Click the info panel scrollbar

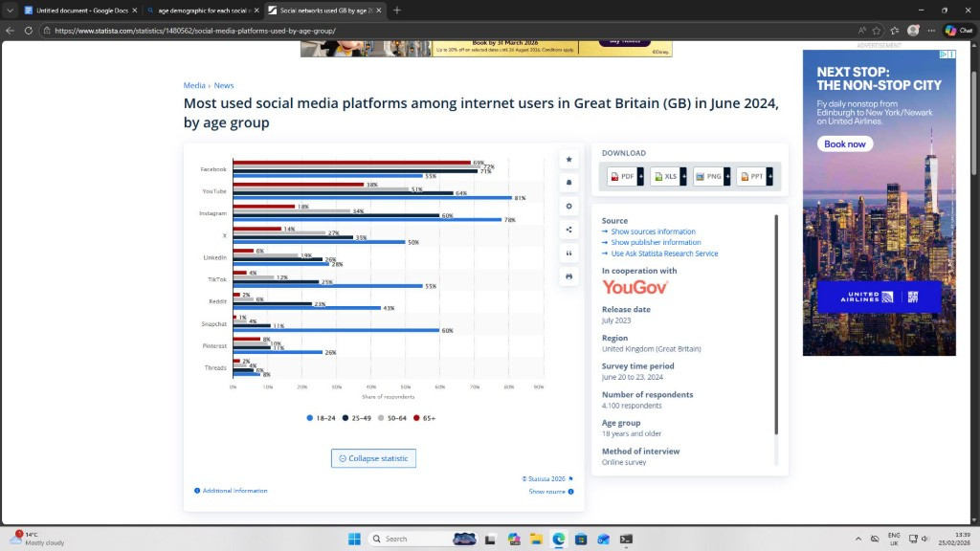click(x=776, y=325)
